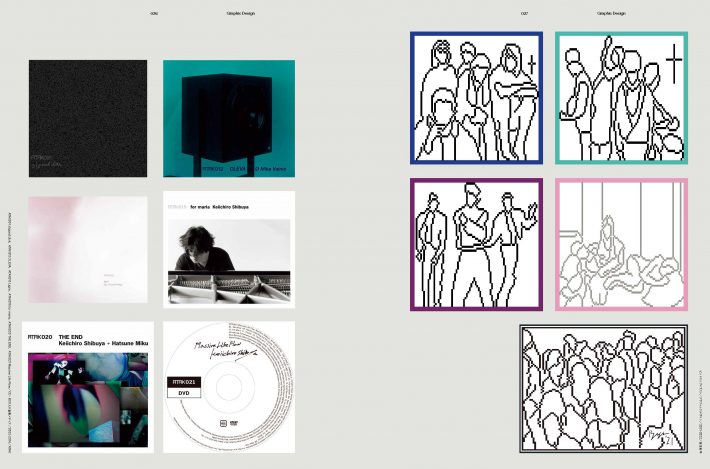The image size is (710, 469).
Task: Click 'Graphic Design' header on right page
Action: click(611, 14)
